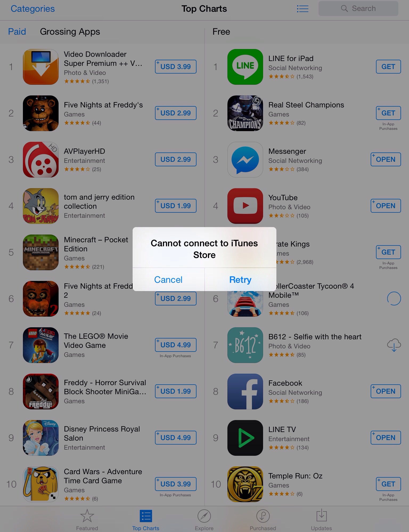Viewport: 409px width, 532px height.
Task: Open the Explore tab
Action: pyautogui.click(x=204, y=519)
